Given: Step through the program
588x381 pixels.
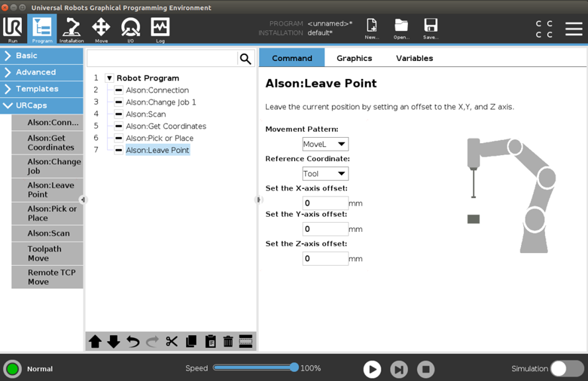Looking at the screenshot, I should (399, 369).
